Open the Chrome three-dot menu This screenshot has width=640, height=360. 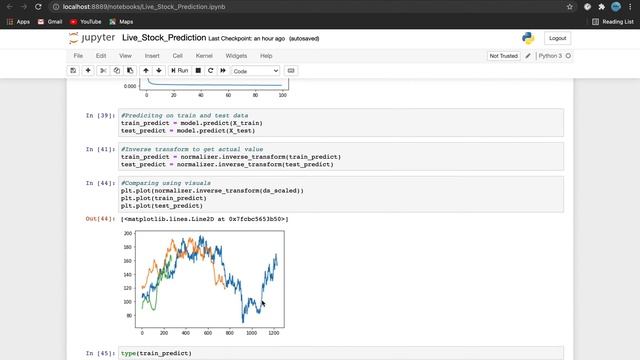tap(630, 7)
